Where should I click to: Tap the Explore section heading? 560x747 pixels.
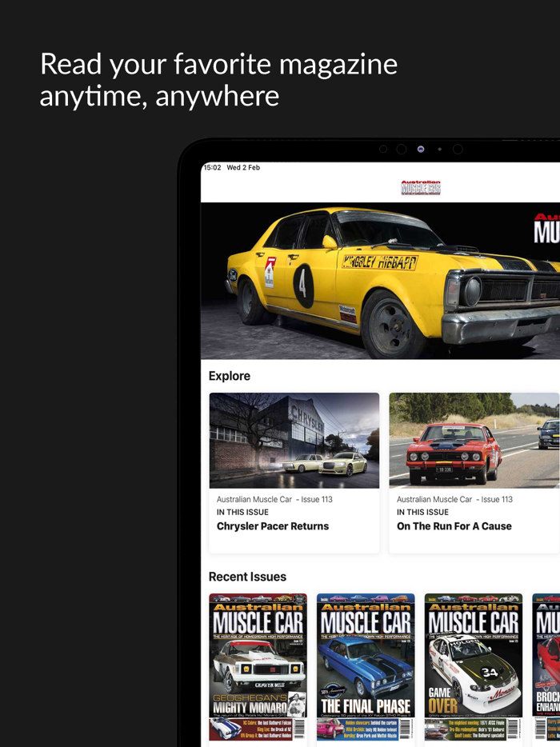[x=230, y=376]
